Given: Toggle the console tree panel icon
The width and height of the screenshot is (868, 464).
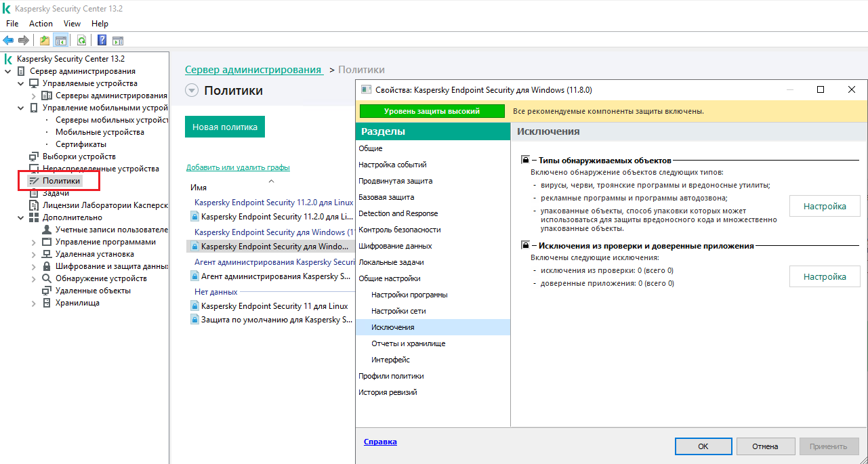Looking at the screenshot, I should 61,40.
